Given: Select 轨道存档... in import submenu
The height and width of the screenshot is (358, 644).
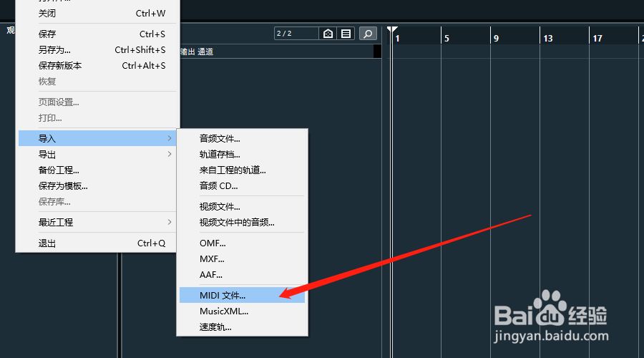Looking at the screenshot, I should click(242, 155).
